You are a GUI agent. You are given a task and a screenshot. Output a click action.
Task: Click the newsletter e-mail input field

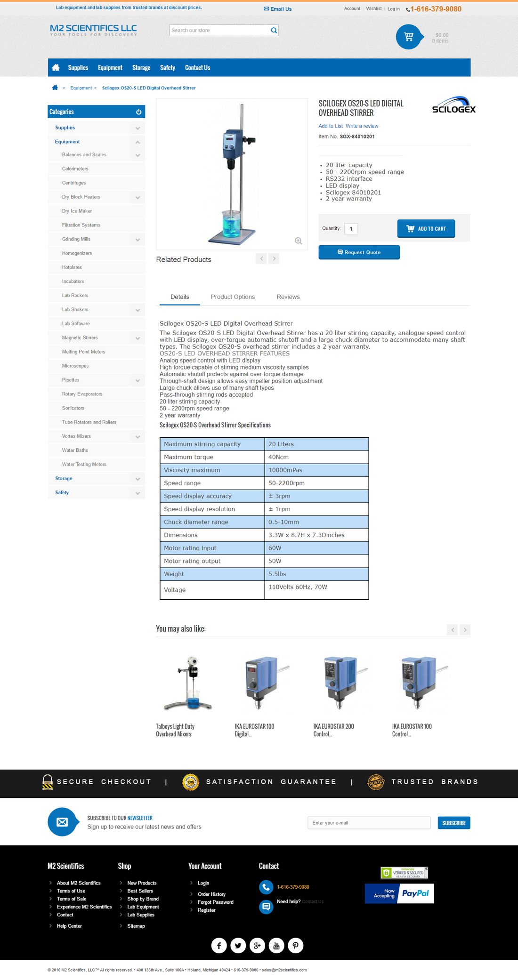[369, 823]
